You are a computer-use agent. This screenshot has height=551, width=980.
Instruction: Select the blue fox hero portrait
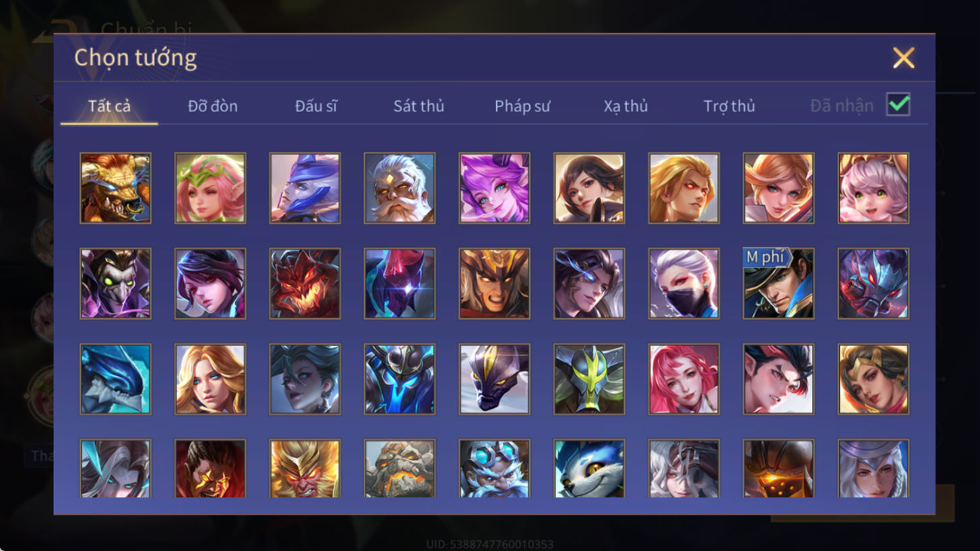(589, 469)
